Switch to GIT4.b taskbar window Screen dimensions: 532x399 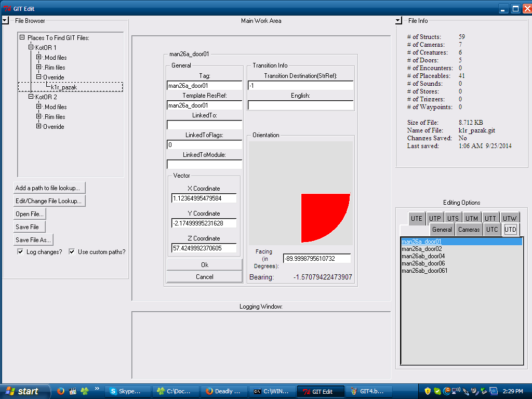point(369,392)
